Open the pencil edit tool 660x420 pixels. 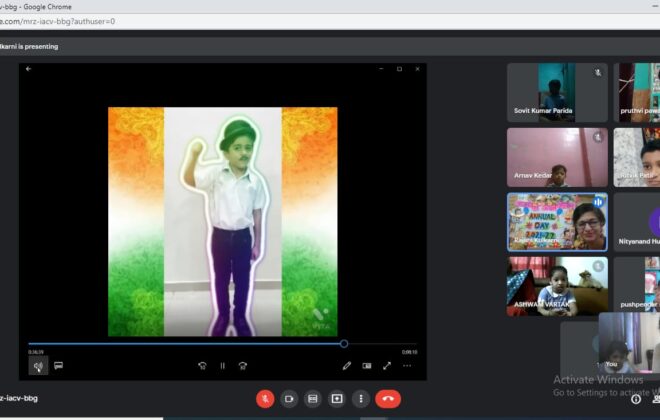pos(347,366)
